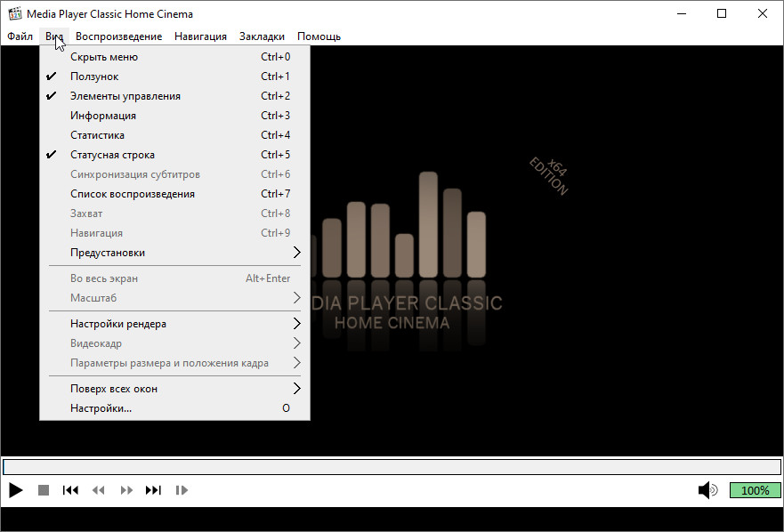Uncheck the Ползунок menu option
The image size is (784, 532).
click(x=94, y=77)
